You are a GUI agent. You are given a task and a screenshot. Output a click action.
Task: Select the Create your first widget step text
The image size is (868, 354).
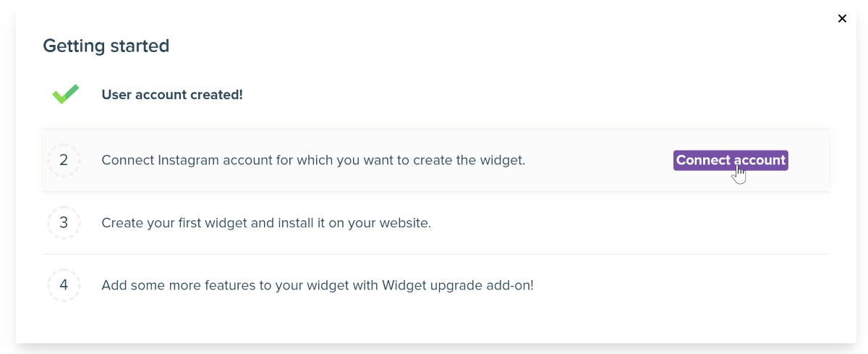tap(266, 223)
